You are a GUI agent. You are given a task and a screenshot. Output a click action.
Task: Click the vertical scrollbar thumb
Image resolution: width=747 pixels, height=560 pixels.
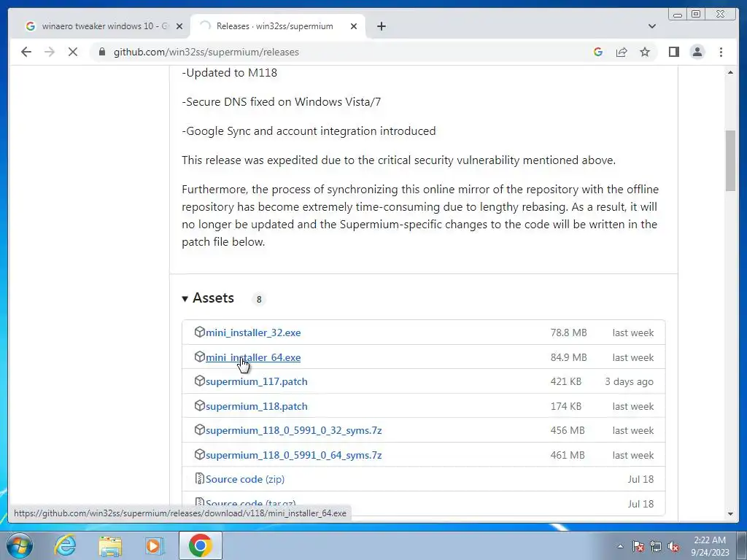pos(730,160)
